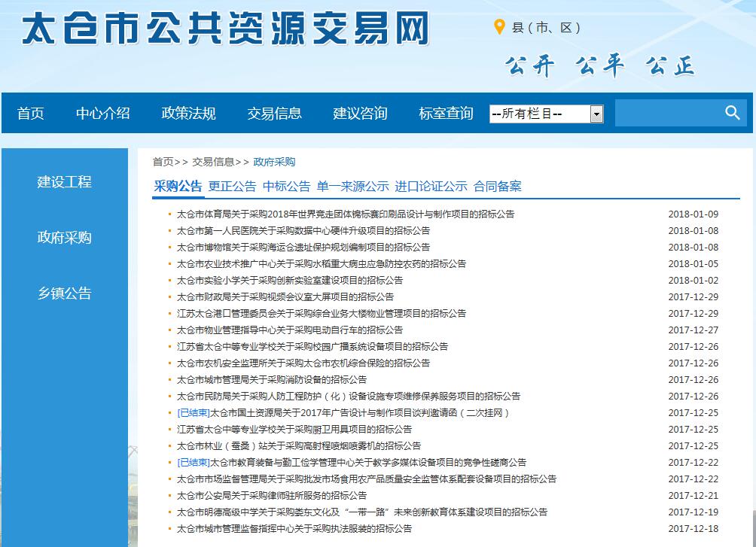Switch to the 更正公告 tab

coord(232,187)
